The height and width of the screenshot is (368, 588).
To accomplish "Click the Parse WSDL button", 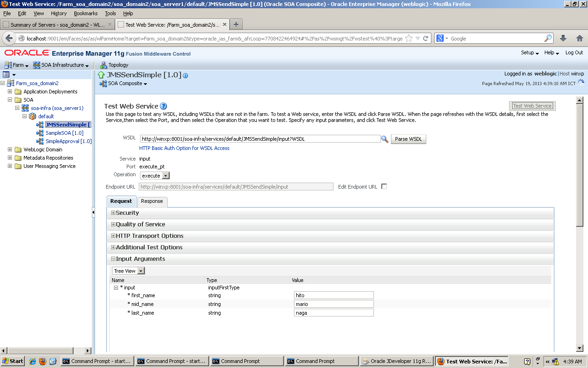I will (408, 139).
